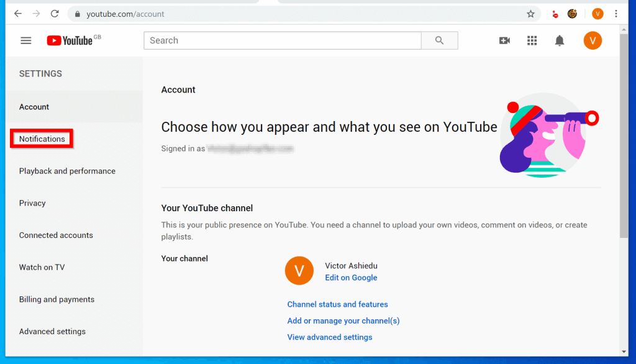
Task: Click the browser back arrow
Action: click(x=18, y=14)
